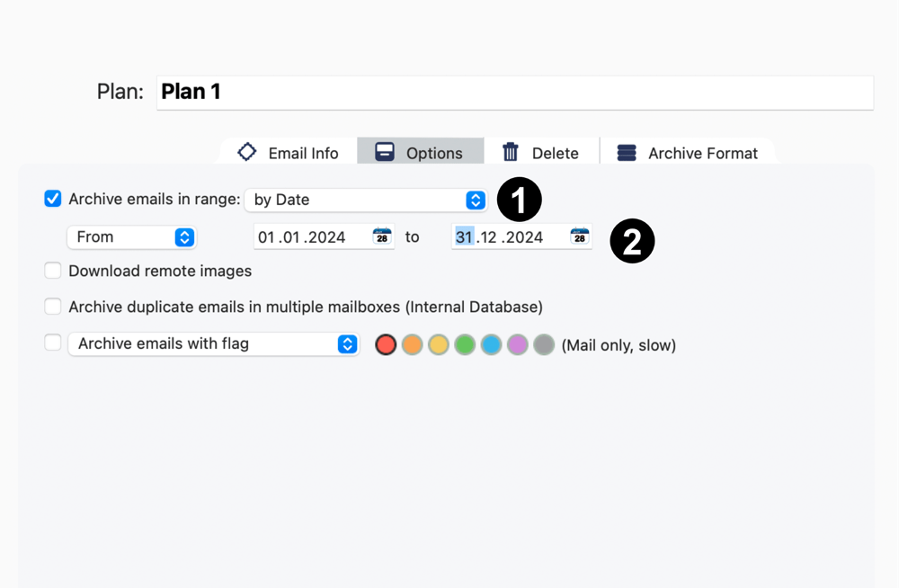This screenshot has height=588, width=899.
Task: Enable Archive duplicate emails in multiple mailboxes
Action: 53,307
